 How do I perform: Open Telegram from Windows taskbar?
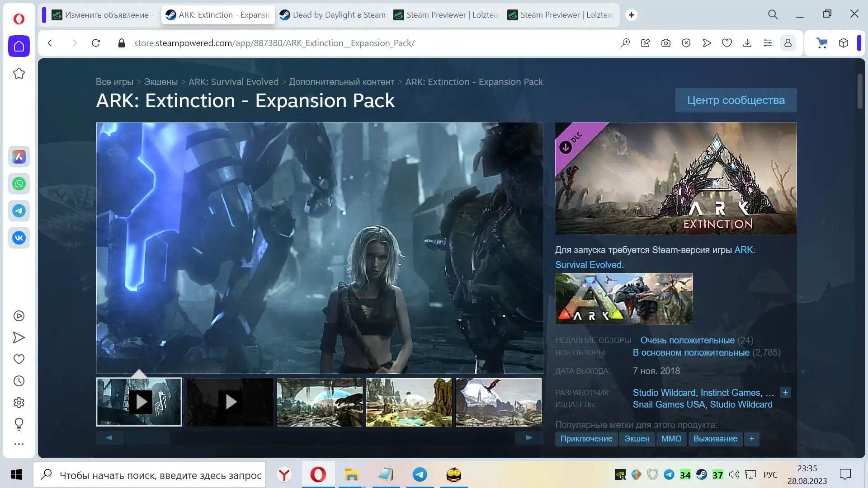click(420, 474)
